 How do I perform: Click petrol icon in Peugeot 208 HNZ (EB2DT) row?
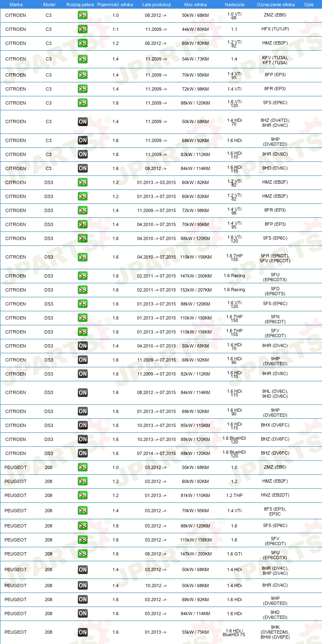(83, 495)
